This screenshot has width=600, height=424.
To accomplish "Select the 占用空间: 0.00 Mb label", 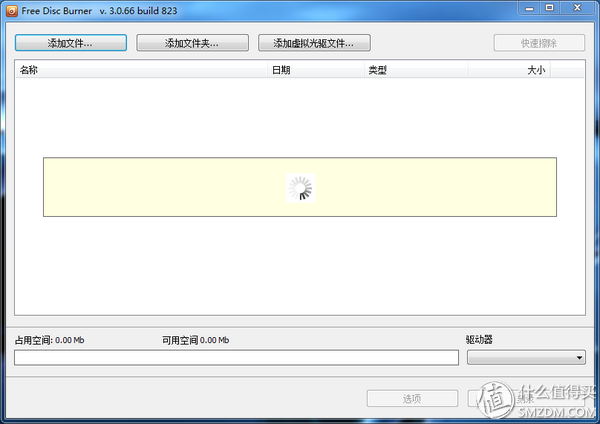I will [x=49, y=340].
